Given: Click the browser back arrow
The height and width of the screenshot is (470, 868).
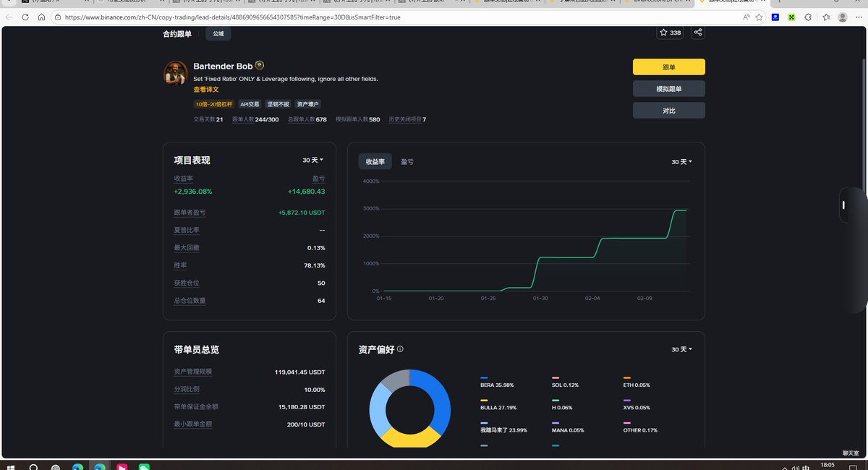Looking at the screenshot, I should 9,17.
